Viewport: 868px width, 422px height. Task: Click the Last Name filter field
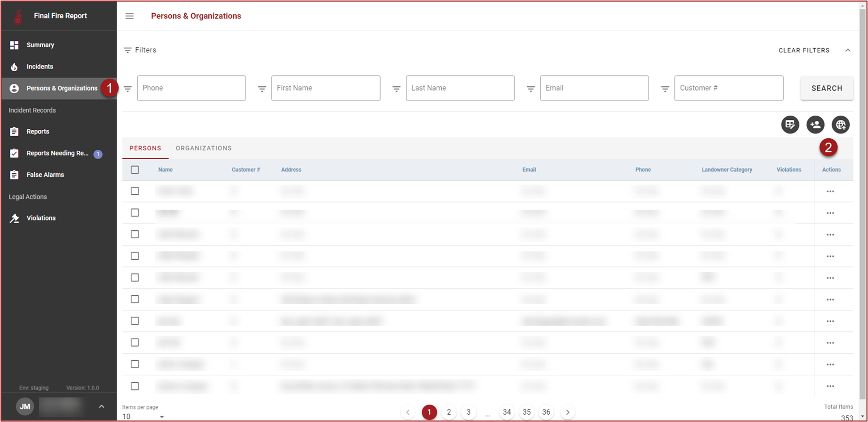tap(460, 88)
